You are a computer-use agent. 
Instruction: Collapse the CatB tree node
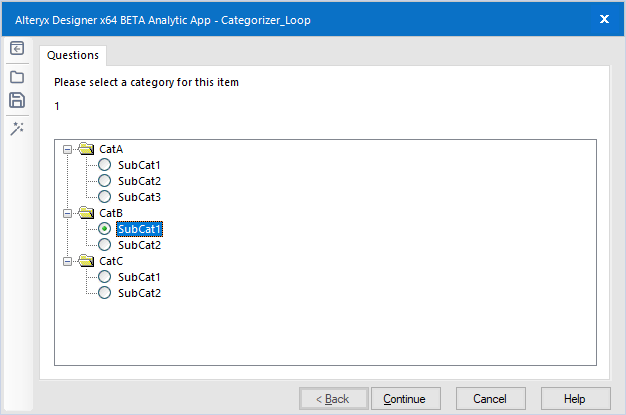pos(68,213)
